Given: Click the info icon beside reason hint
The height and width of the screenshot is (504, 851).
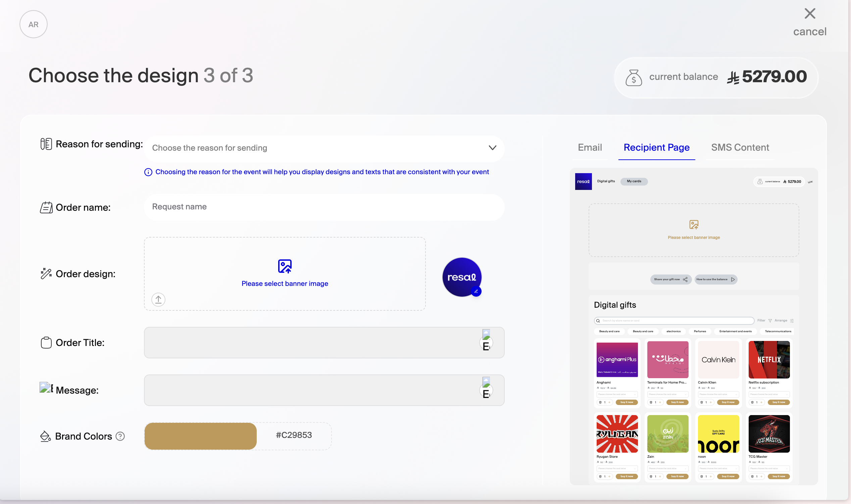Looking at the screenshot, I should click(148, 172).
